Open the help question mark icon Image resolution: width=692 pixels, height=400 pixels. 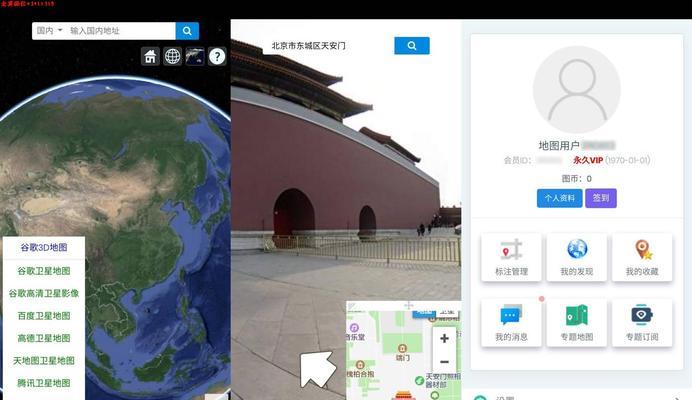coord(217,56)
